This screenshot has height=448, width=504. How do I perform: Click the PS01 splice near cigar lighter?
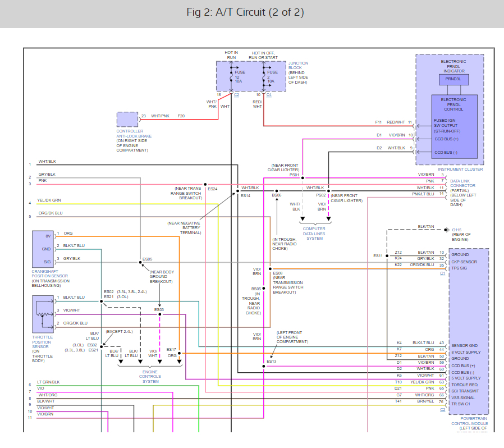point(303,178)
